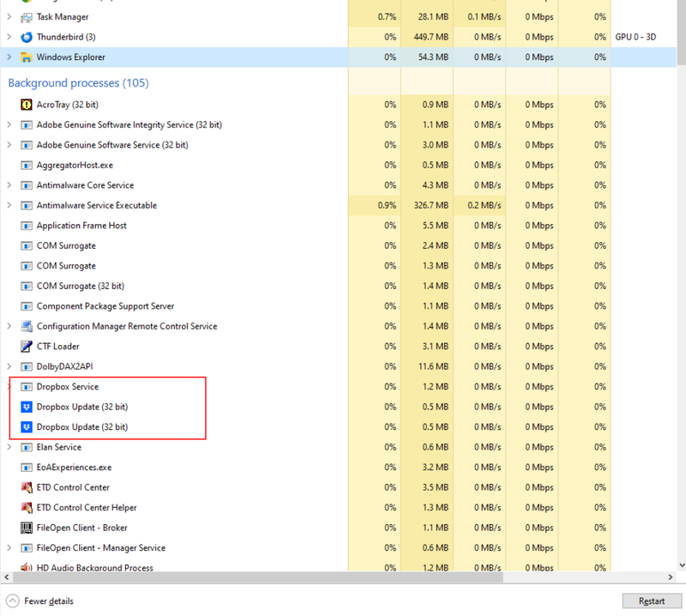
Task: Click the Antimalware Core Service icon
Action: pyautogui.click(x=27, y=185)
